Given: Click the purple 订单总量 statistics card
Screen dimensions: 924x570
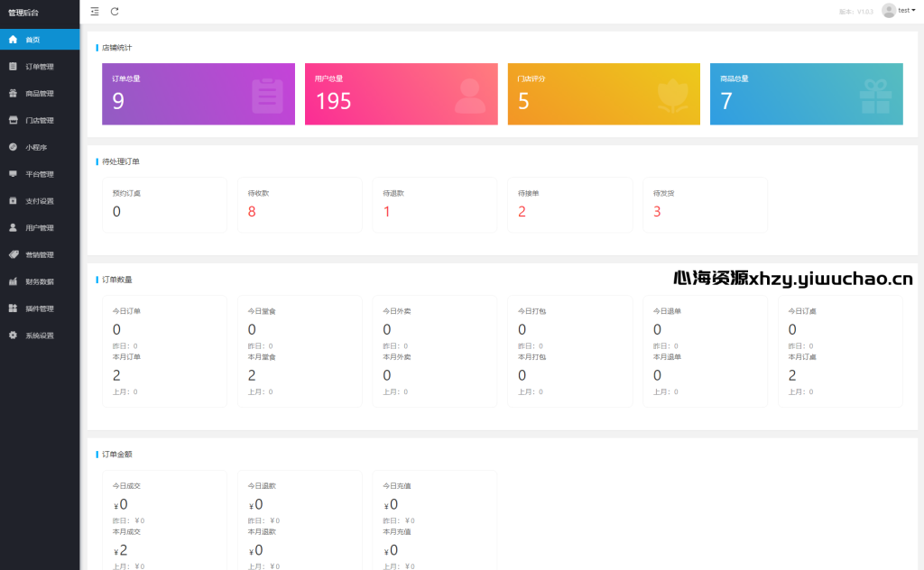Looking at the screenshot, I should click(x=199, y=94).
